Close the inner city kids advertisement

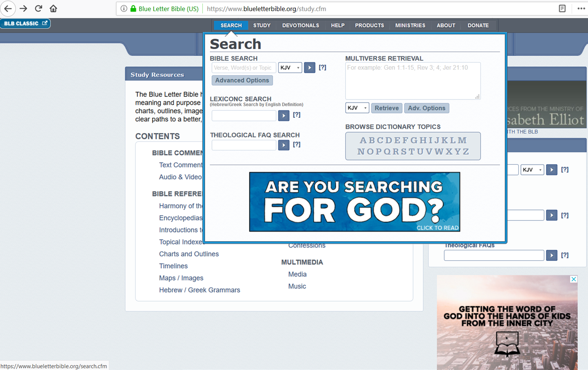coord(574,279)
